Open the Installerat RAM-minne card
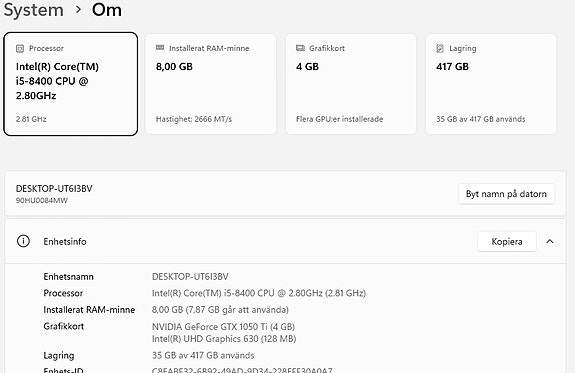This screenshot has height=373, width=575. pyautogui.click(x=211, y=84)
